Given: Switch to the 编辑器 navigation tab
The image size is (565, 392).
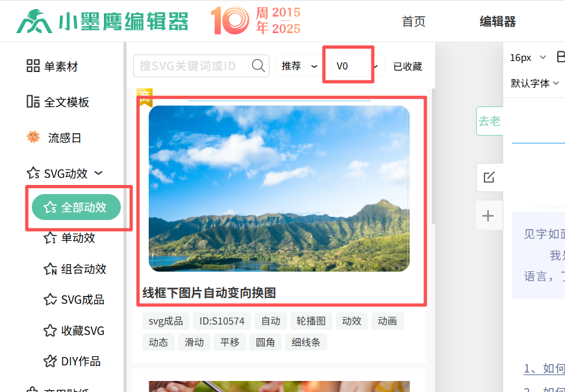Looking at the screenshot, I should click(497, 22).
